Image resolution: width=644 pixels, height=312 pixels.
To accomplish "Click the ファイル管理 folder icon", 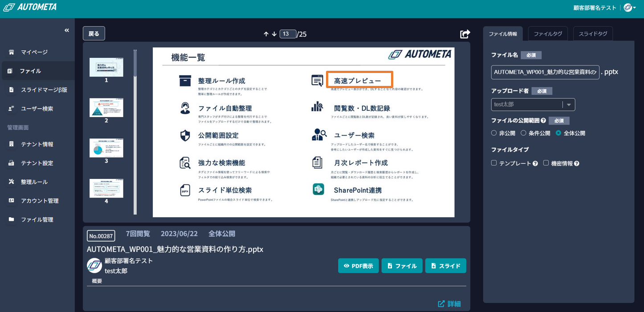I will click(x=12, y=219).
